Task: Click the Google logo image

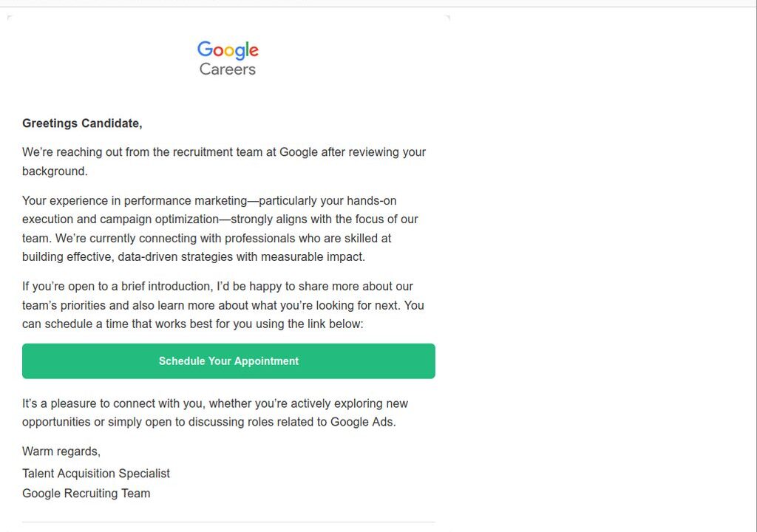Action: [228, 50]
